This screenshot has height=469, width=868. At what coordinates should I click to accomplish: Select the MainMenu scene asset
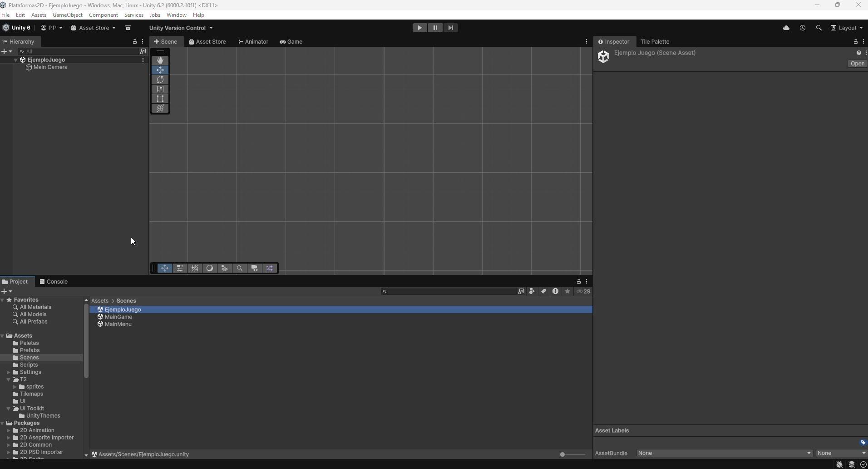(x=118, y=324)
